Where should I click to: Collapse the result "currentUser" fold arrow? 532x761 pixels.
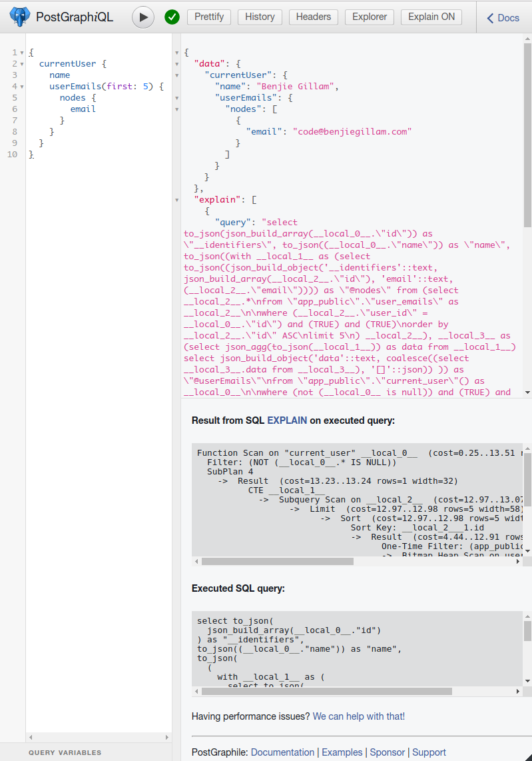point(177,75)
